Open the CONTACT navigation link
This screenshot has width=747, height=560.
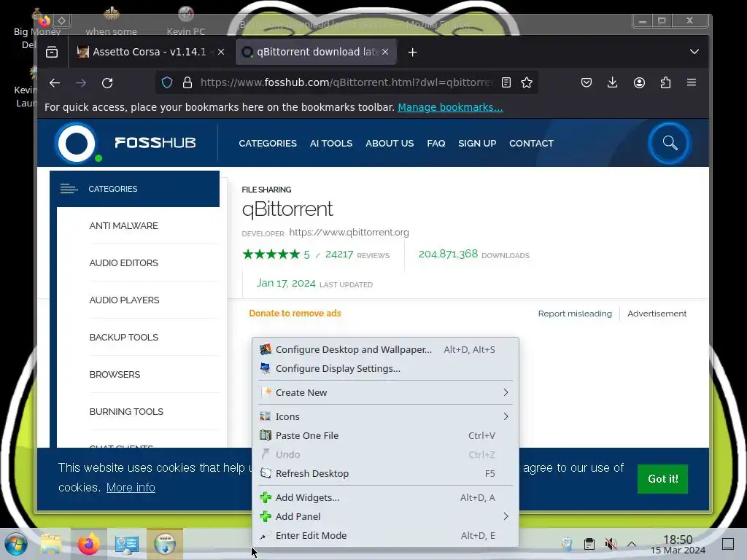(531, 144)
